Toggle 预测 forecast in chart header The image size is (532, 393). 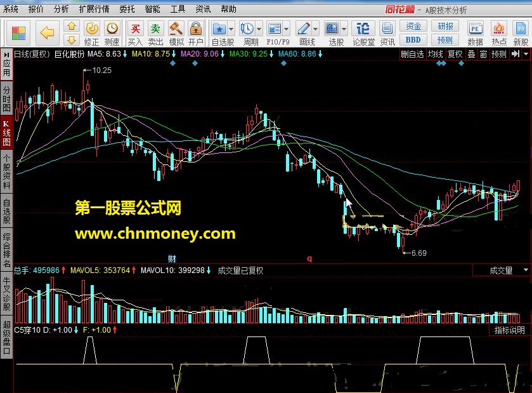coord(499,54)
